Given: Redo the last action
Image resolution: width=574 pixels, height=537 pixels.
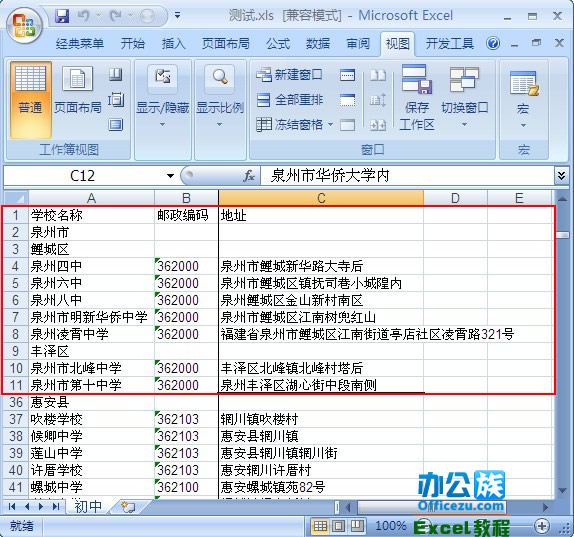Looking at the screenshot, I should pyautogui.click(x=116, y=16).
